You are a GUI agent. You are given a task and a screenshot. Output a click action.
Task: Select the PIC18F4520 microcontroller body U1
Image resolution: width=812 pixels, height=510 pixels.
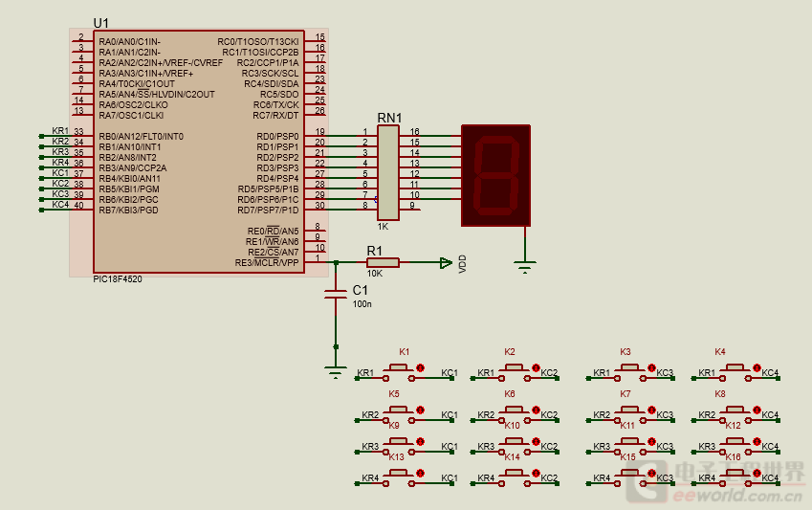(x=199, y=151)
